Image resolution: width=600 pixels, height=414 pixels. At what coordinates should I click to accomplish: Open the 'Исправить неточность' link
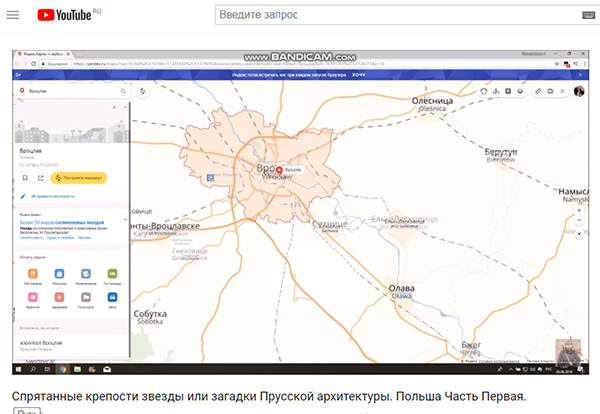[x=53, y=196]
